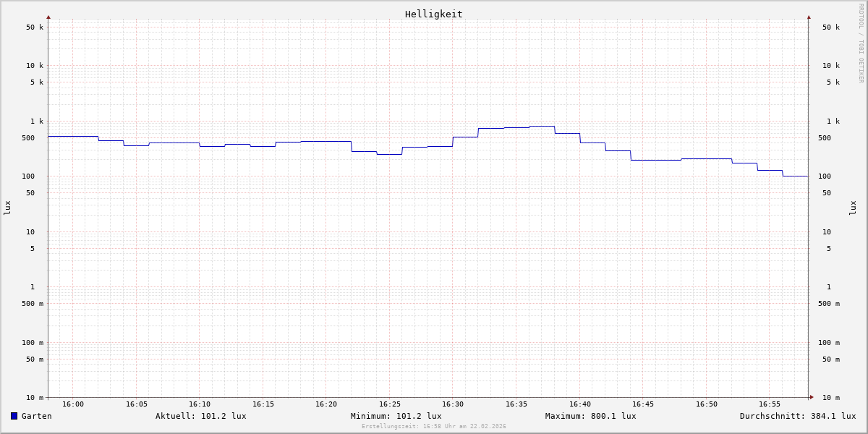Click the 16:45 time axis label
This screenshot has height=434, width=868.
(x=643, y=404)
